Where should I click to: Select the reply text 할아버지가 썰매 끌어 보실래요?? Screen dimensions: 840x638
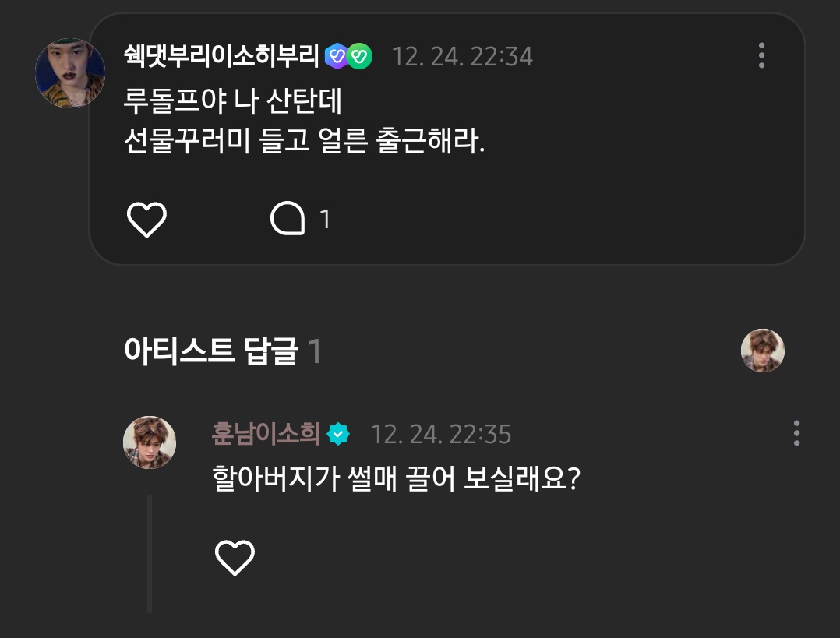coord(397,478)
